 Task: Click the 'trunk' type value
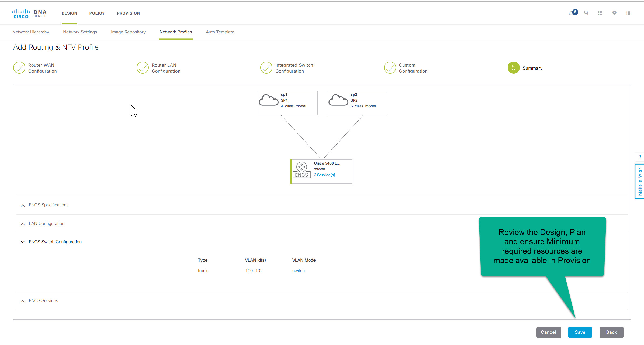tap(203, 271)
